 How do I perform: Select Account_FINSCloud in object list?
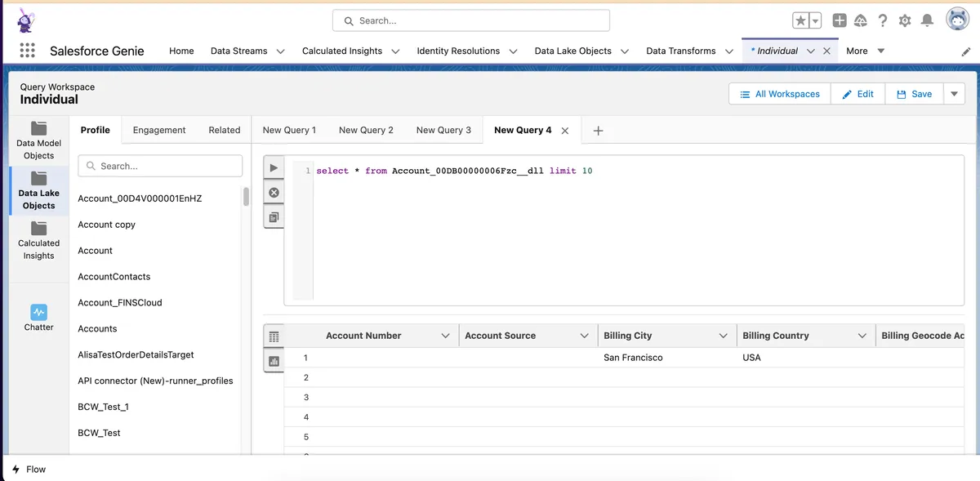click(x=120, y=303)
